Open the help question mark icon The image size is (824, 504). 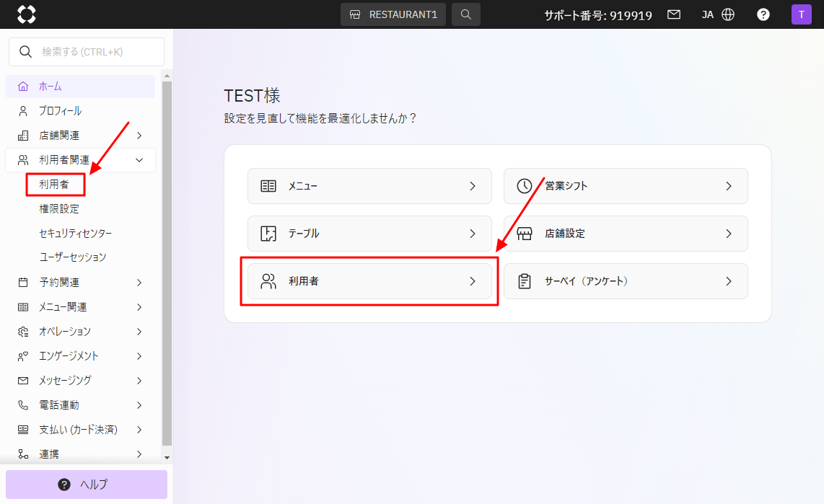tap(763, 14)
